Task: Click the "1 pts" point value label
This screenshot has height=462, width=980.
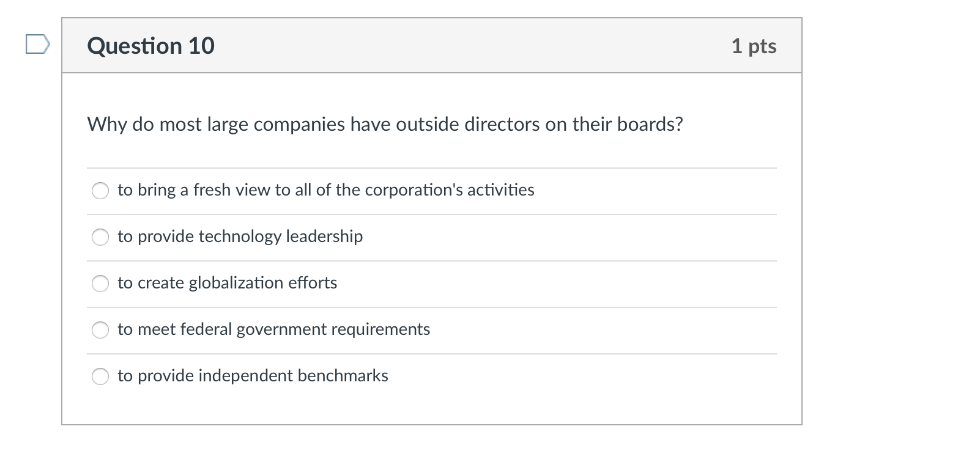Action: (x=755, y=45)
